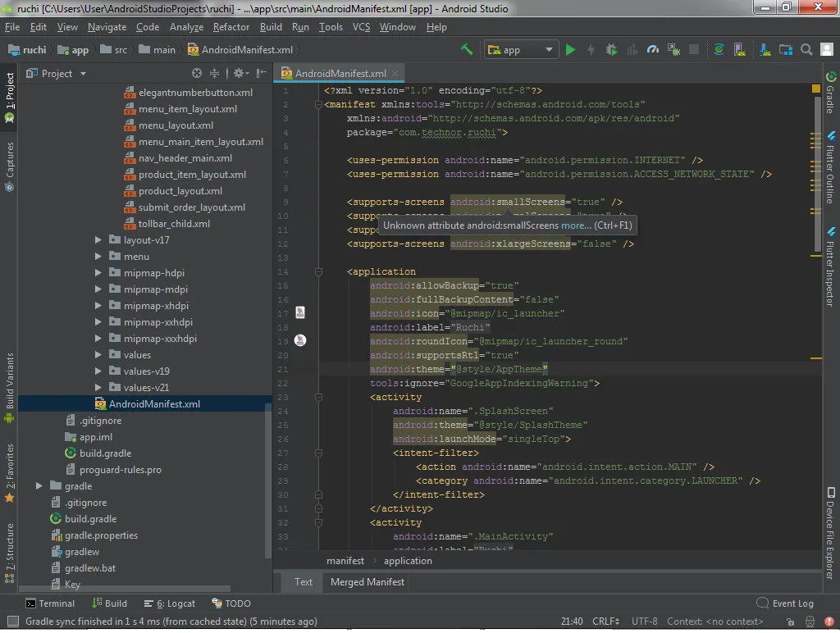Open the Android Profiler gauge icon

pyautogui.click(x=653, y=50)
